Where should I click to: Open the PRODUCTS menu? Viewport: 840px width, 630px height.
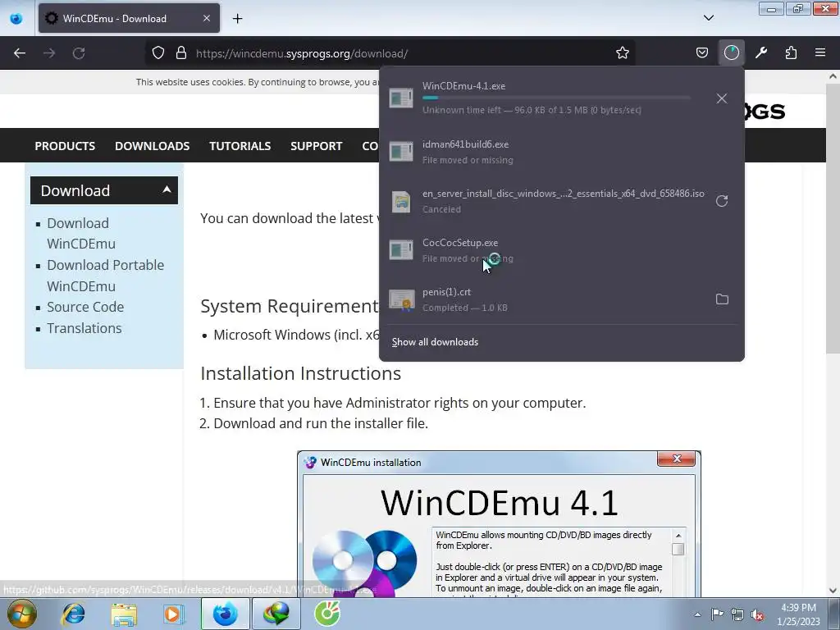[x=65, y=146]
